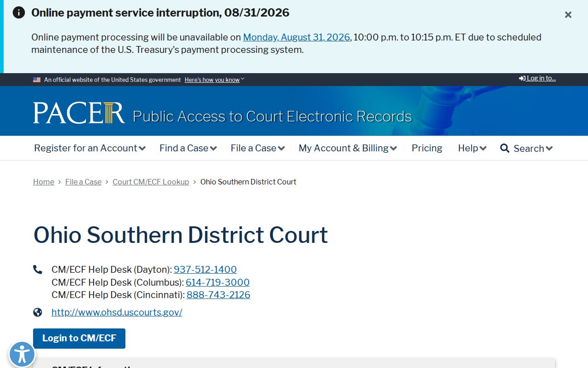Click "An official website of the United States government"
This screenshot has height=368, width=588.
pyautogui.click(x=113, y=80)
